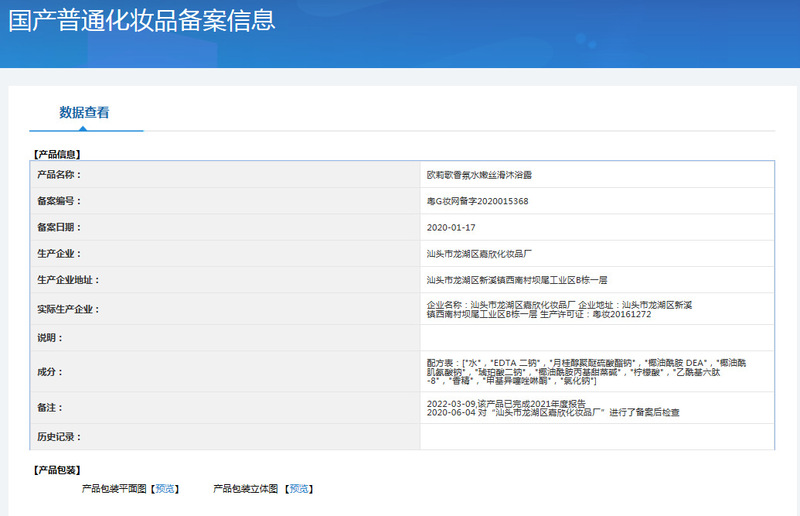Screen dimensions: 800x516
Task: Select the 实际生产企业 label
Action: (x=68, y=309)
